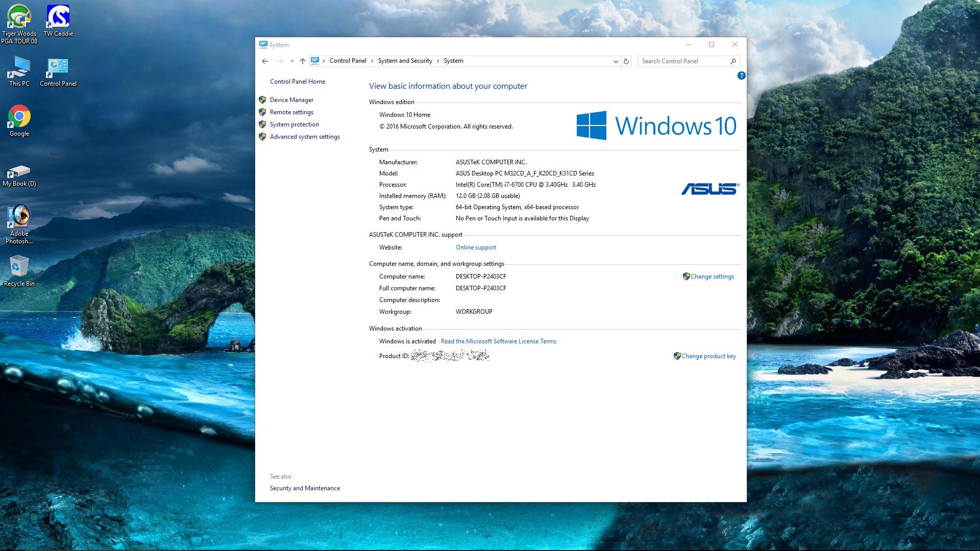The image size is (980, 551).
Task: Click the Back arrow in System window
Action: 265,61
